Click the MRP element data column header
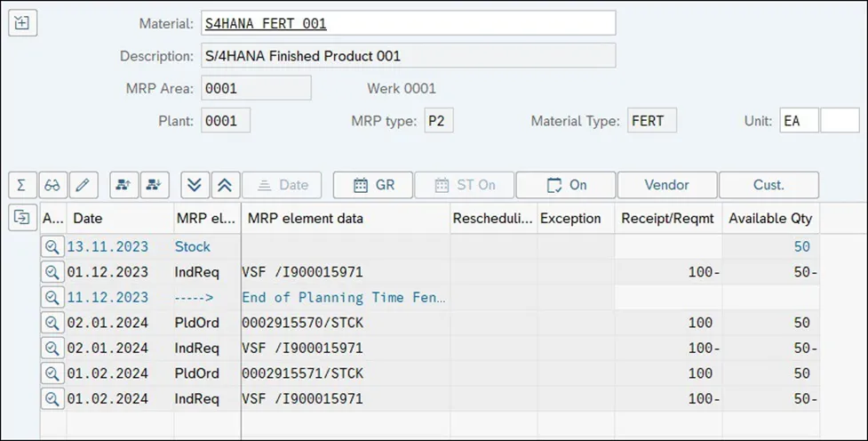The image size is (868, 441). pos(345,218)
